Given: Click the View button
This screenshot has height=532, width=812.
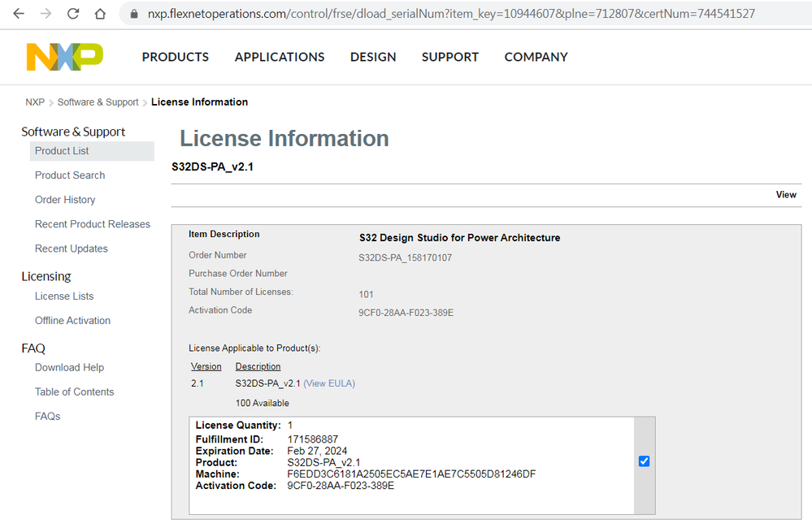Looking at the screenshot, I should click(x=786, y=195).
